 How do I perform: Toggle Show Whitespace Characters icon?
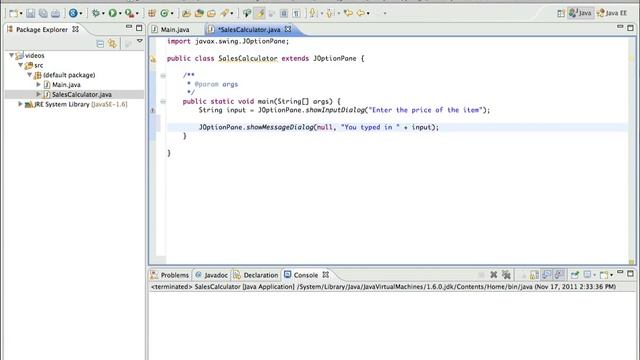pyautogui.click(x=297, y=13)
